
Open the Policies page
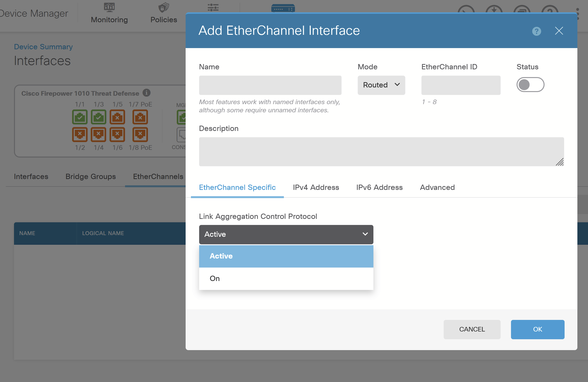(163, 13)
